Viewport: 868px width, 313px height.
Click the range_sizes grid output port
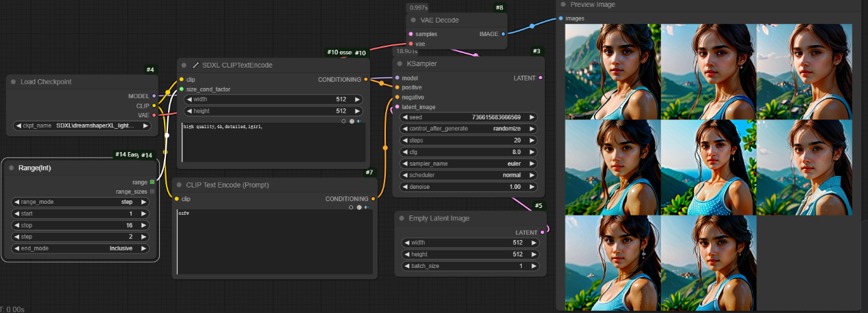pos(152,192)
